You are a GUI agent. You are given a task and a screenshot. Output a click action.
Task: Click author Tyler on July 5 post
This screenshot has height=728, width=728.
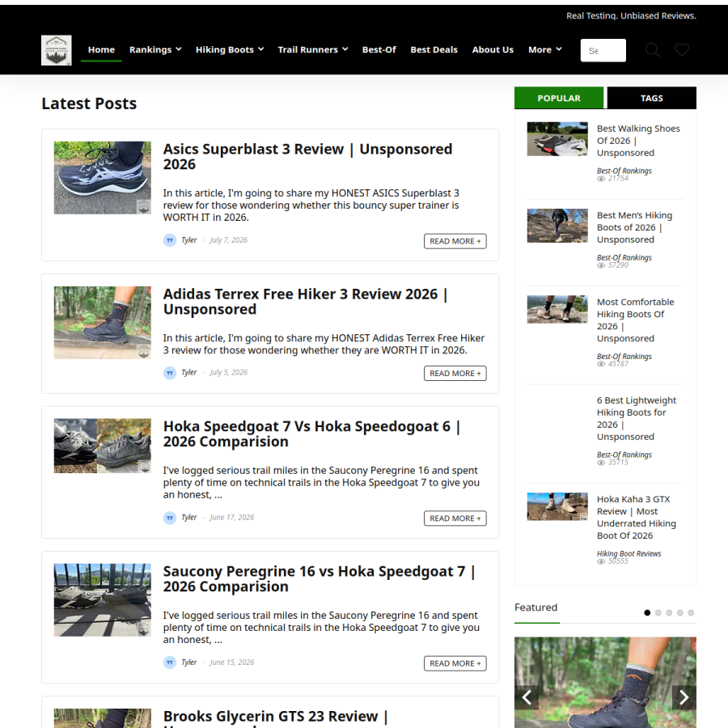point(189,372)
